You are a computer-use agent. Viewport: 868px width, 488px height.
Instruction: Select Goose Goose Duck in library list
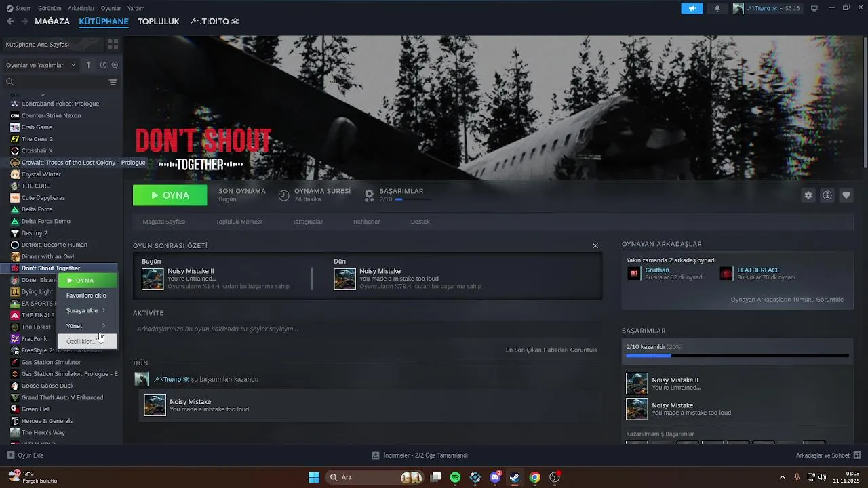coord(47,386)
